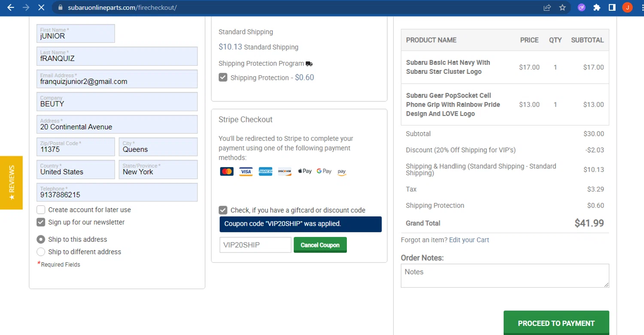Click Subaru Gear PopSocket product name
This screenshot has height=335, width=644.
[453, 104]
